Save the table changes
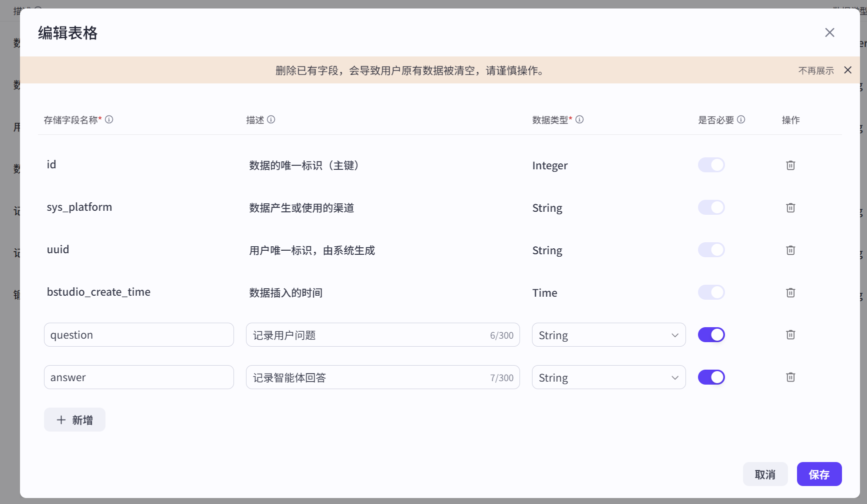Image resolution: width=867 pixels, height=504 pixels. coord(818,474)
